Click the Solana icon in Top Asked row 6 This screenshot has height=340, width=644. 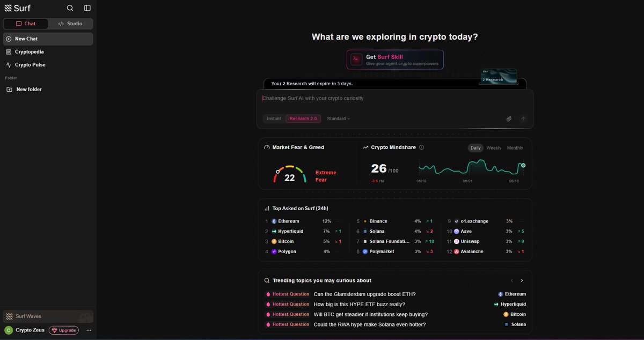[x=365, y=232]
